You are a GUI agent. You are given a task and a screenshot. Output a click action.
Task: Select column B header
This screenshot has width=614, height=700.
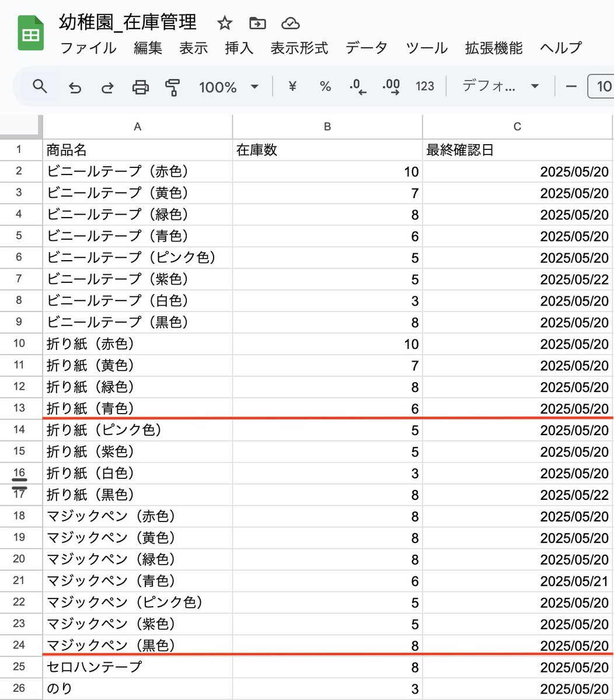pyautogui.click(x=327, y=127)
